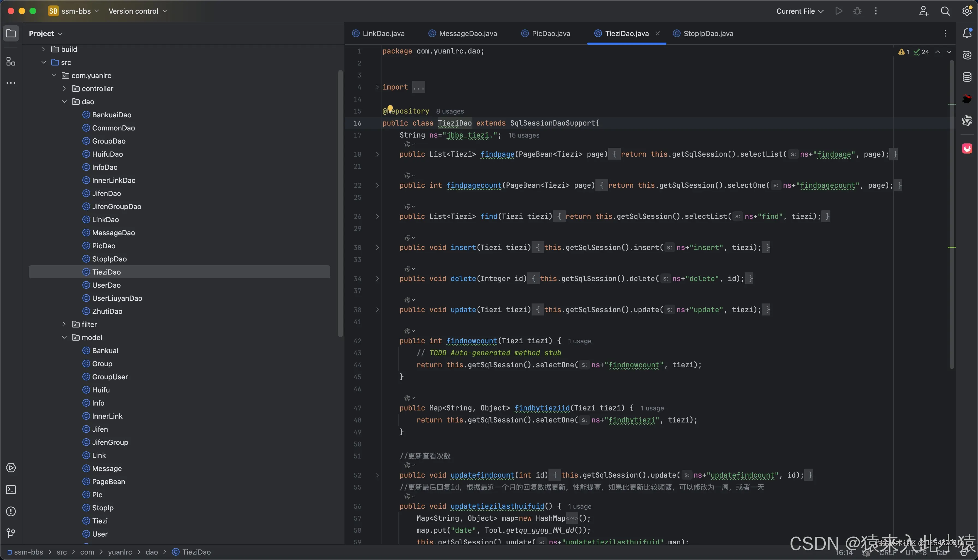The width and height of the screenshot is (978, 560).
Task: Open the Git version control tool window
Action: (11, 533)
